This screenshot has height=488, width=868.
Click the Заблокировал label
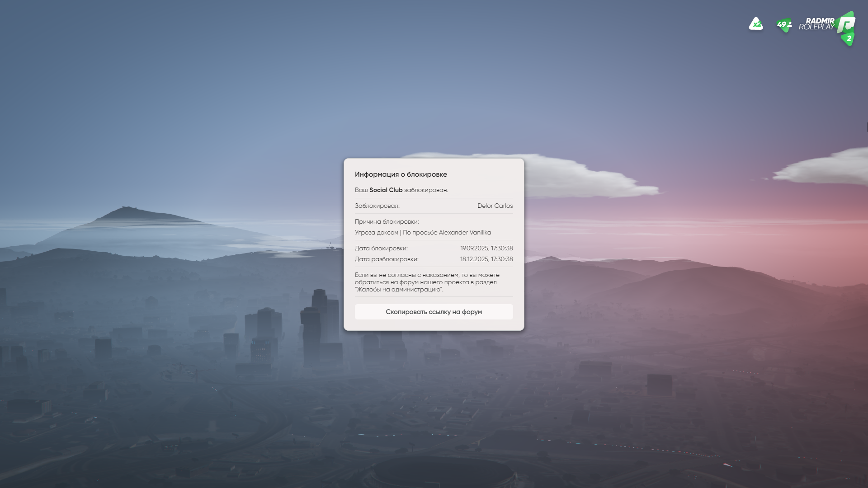click(x=377, y=206)
